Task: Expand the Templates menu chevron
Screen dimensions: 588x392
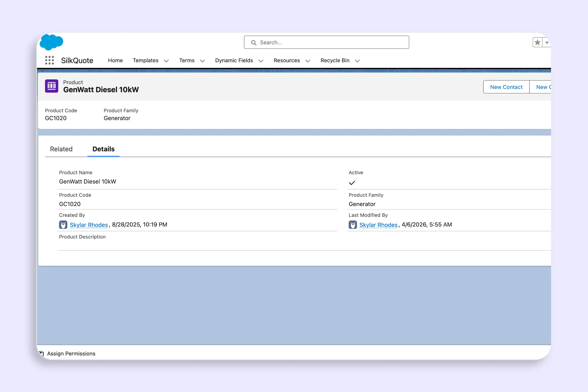Action: [166, 61]
